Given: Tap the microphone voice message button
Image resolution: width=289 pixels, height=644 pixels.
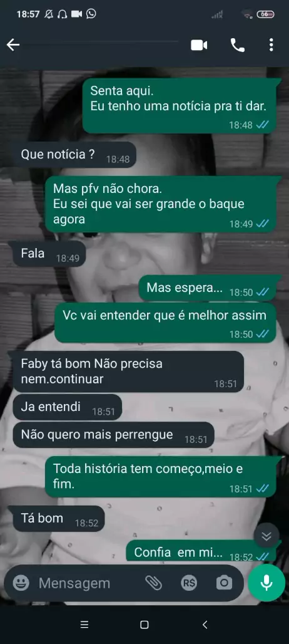Looking at the screenshot, I should (266, 583).
